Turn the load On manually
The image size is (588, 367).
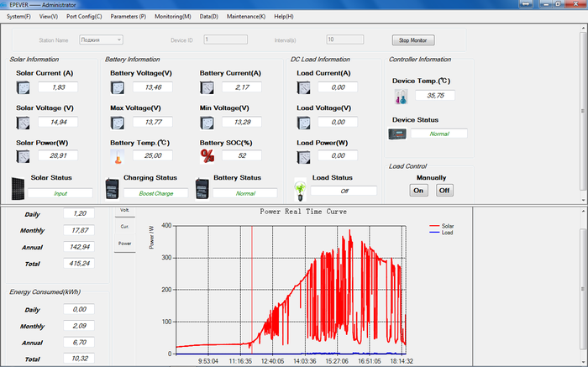[x=418, y=190]
